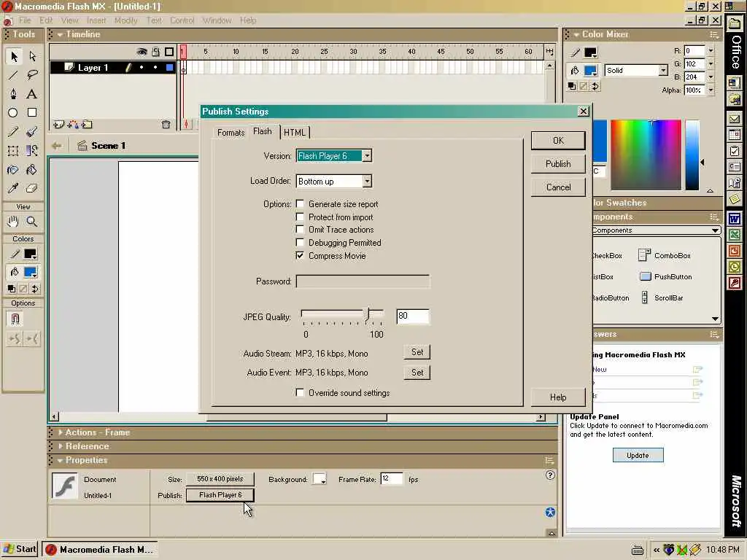Select the Pen tool
The width and height of the screenshot is (747, 560).
pos(13,94)
